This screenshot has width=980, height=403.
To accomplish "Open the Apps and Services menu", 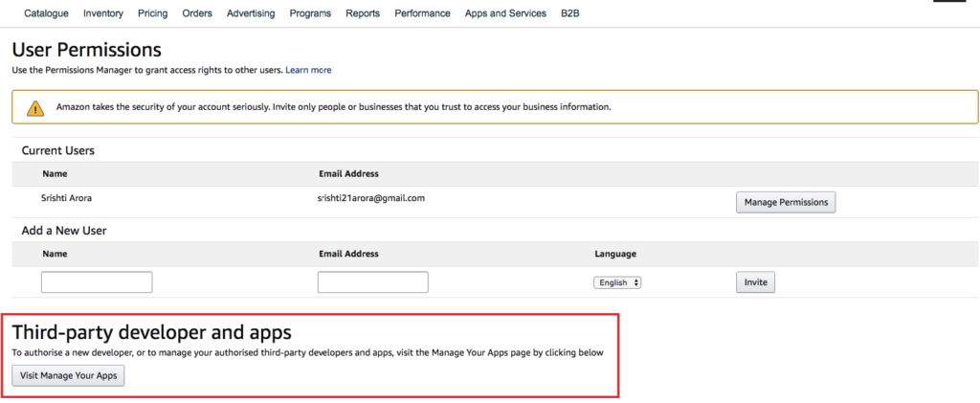I will coord(505,13).
